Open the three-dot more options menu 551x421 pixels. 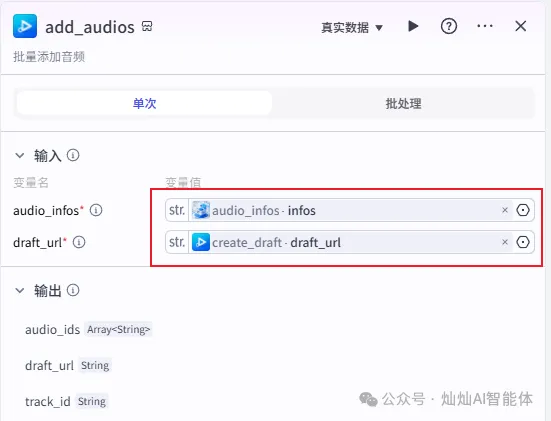pos(485,26)
